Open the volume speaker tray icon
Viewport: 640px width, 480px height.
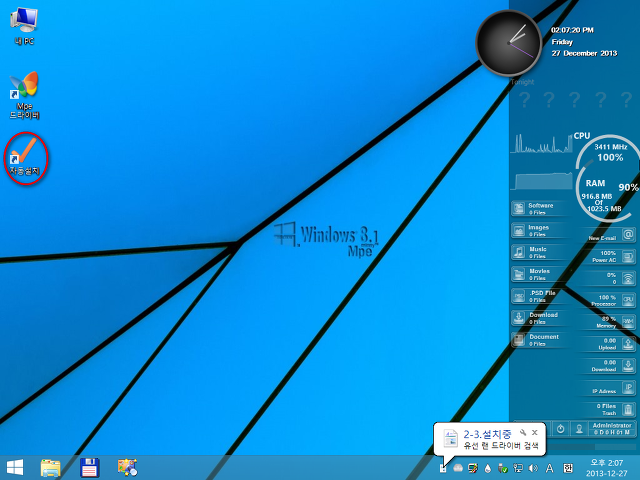[533, 469]
